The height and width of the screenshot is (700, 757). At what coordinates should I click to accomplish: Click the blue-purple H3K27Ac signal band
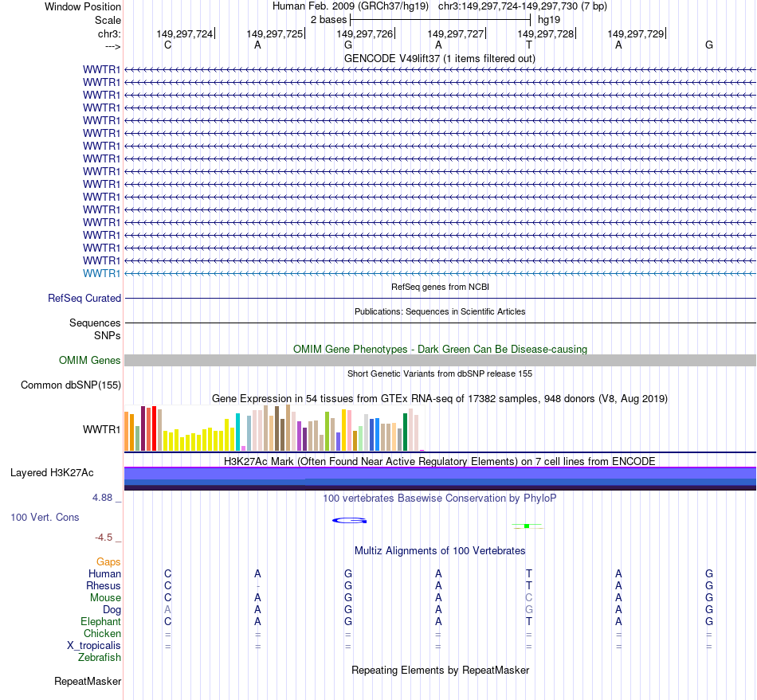click(440, 479)
